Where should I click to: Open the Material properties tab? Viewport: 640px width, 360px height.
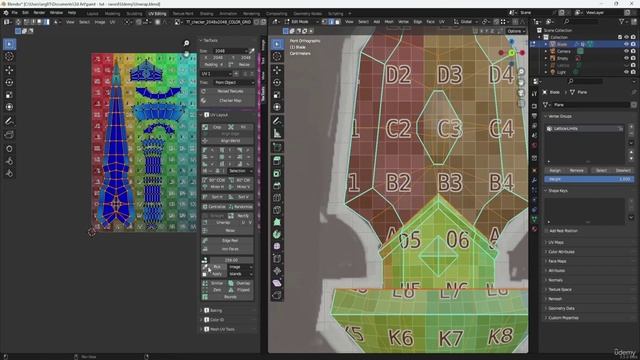click(534, 229)
